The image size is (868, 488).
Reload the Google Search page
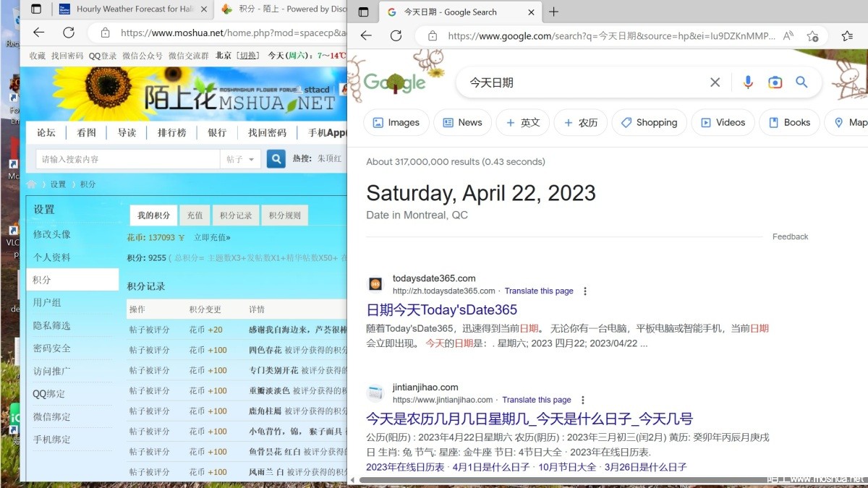[x=396, y=35]
